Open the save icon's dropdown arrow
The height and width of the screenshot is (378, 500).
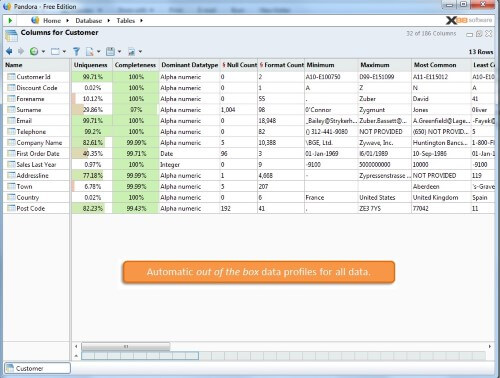click(119, 52)
